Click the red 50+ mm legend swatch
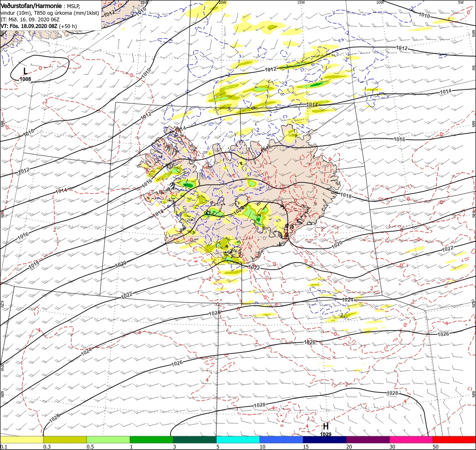 454,440
